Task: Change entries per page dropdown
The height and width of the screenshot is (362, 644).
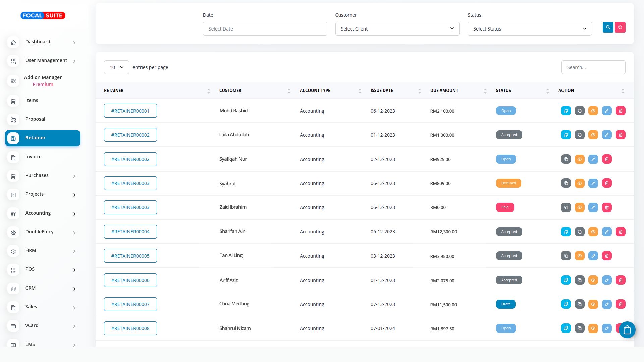Action: (116, 67)
